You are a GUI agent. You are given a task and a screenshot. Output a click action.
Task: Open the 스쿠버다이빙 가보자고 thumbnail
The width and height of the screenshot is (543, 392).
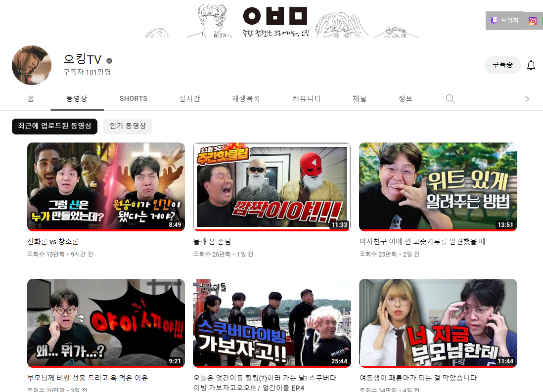272,323
